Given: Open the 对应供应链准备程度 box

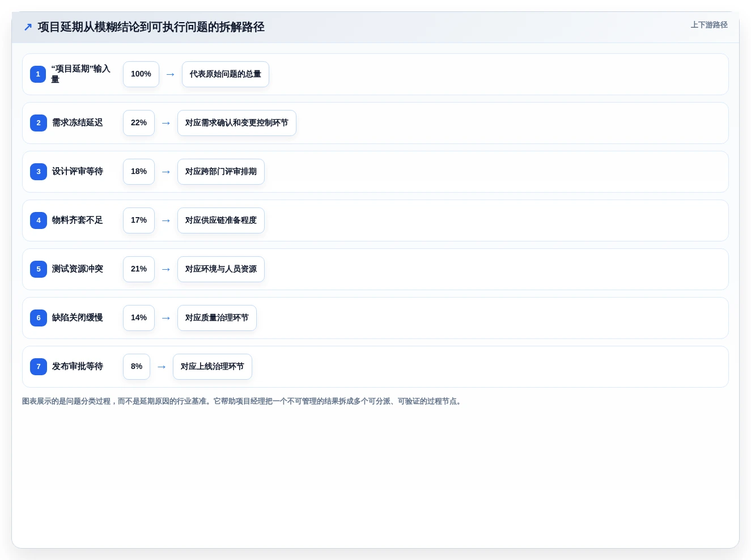Looking at the screenshot, I should click(221, 220).
